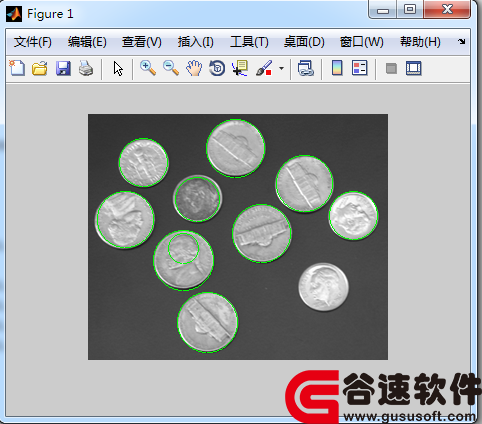Print the figure with the printer icon
The height and width of the screenshot is (424, 482).
(x=86, y=68)
